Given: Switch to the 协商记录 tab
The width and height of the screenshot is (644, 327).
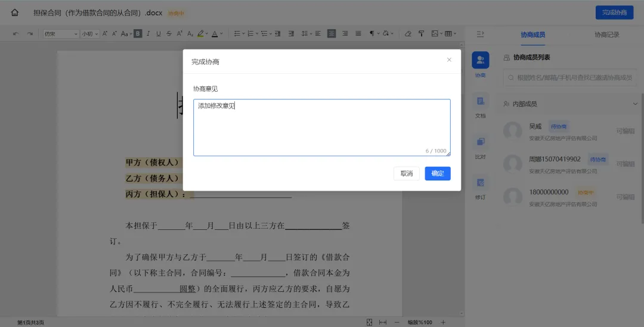Looking at the screenshot, I should coord(606,35).
